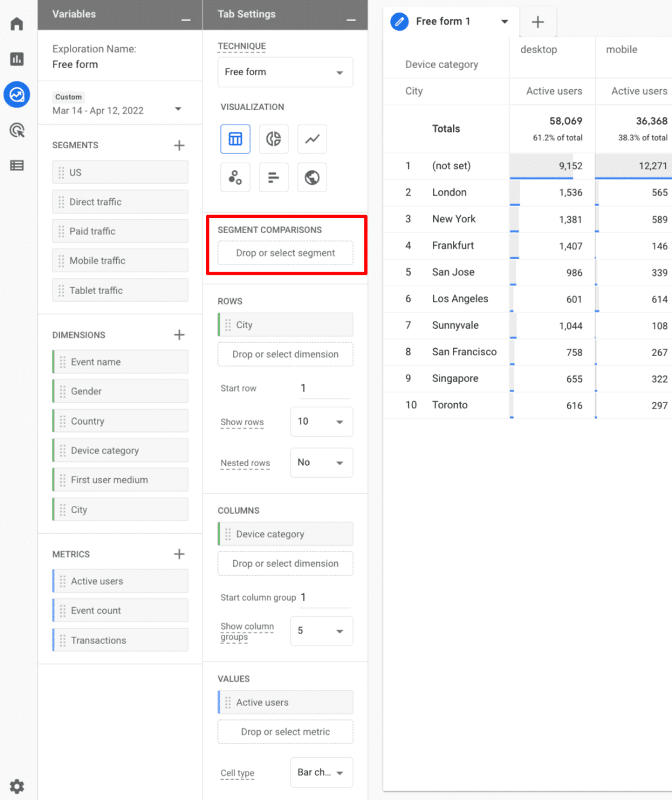
Task: Click the Start row input field
Action: coord(323,388)
